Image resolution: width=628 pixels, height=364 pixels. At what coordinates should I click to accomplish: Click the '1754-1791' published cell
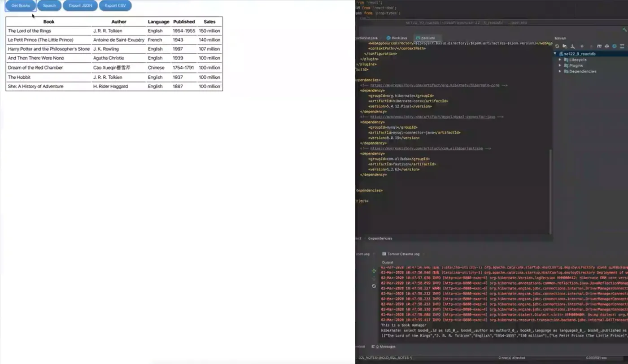click(x=184, y=68)
